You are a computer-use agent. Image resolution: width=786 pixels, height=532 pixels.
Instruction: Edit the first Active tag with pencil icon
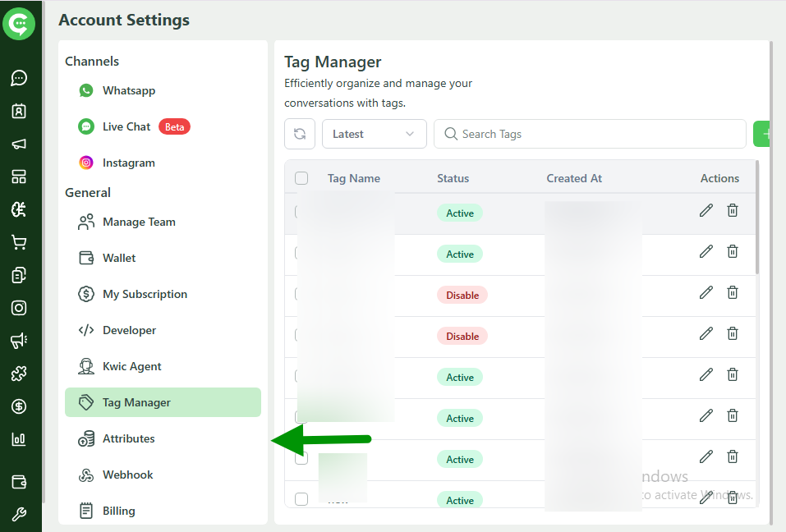click(706, 210)
